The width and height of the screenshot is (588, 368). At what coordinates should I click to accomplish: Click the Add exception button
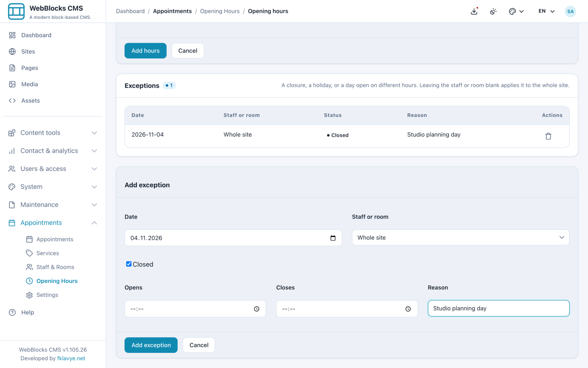pos(151,345)
